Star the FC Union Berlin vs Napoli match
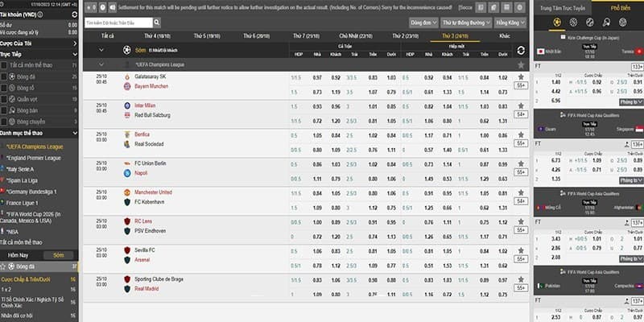Image resolution: width=644 pixels, height=322 pixels. tap(521, 163)
